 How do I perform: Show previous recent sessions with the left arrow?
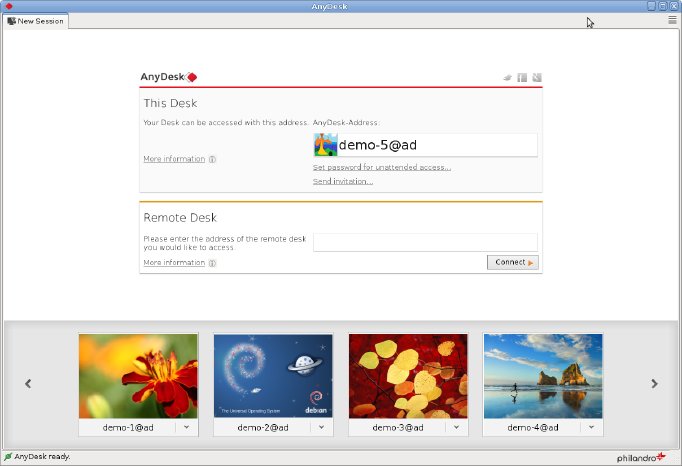pos(28,383)
